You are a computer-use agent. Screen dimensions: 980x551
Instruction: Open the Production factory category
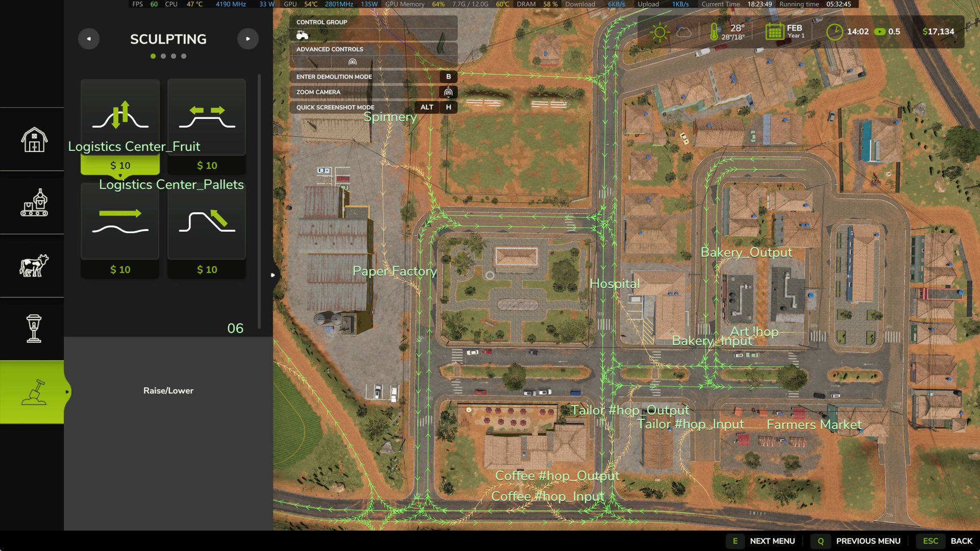34,203
